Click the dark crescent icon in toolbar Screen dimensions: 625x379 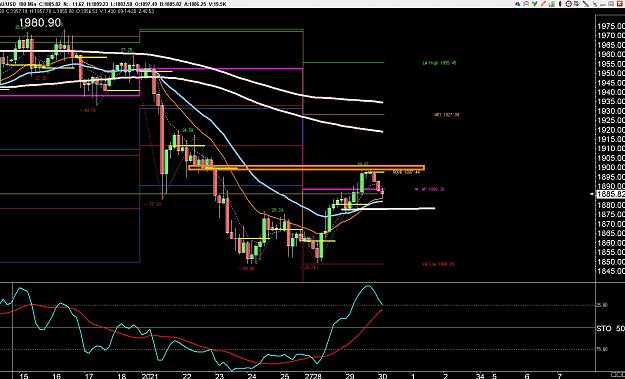pos(560,4)
